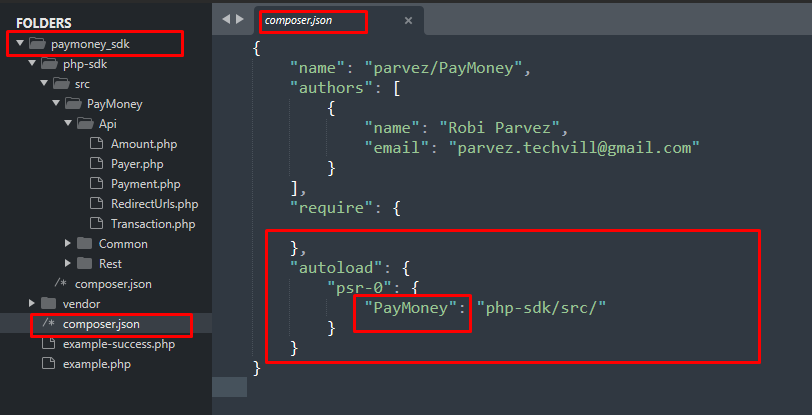Click the tab navigation forward arrow
Viewport: 812px width, 415px height.
tap(239, 20)
